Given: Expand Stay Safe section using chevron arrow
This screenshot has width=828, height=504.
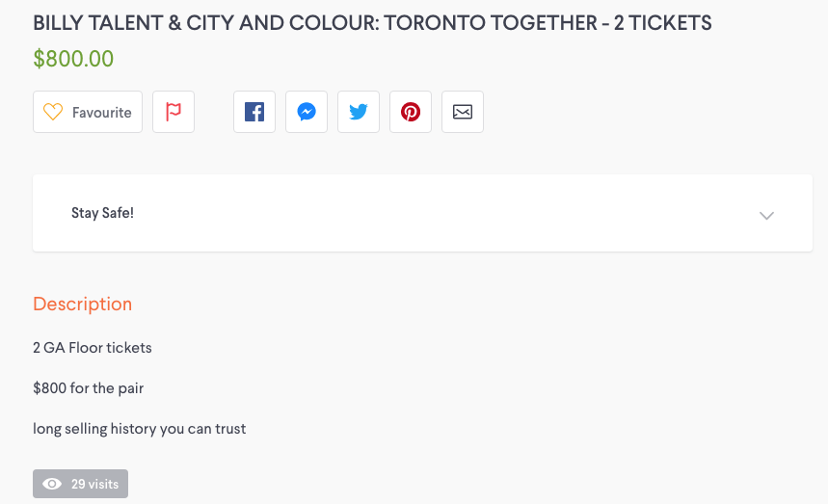Looking at the screenshot, I should click(x=766, y=215).
